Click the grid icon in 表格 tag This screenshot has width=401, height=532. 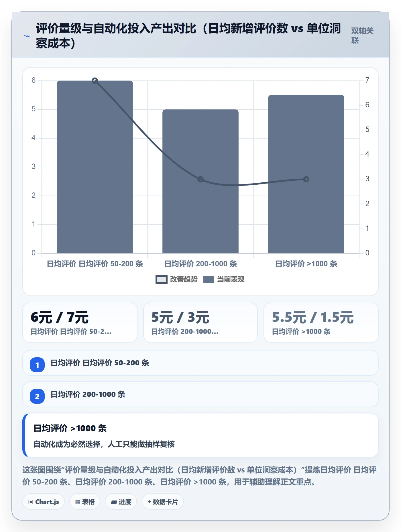pyautogui.click(x=78, y=502)
